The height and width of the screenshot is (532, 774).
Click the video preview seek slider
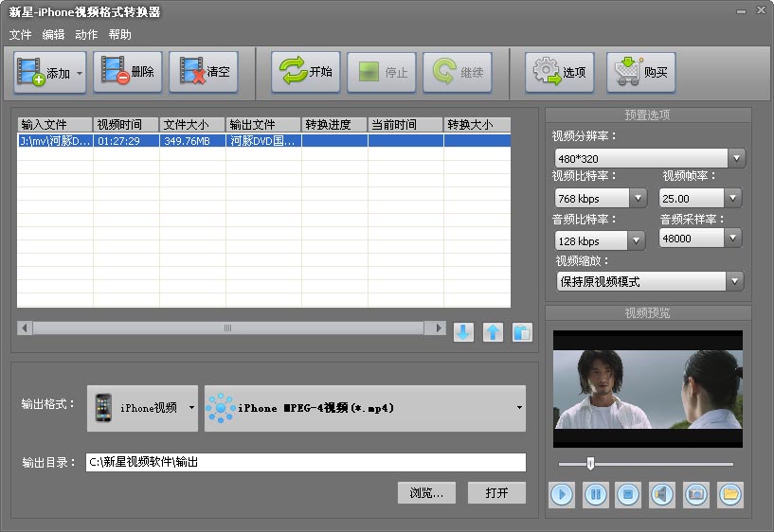point(645,464)
